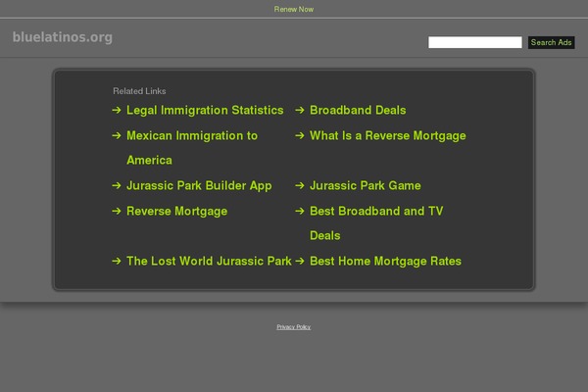The height and width of the screenshot is (392, 588).
Task: Click arrow icon beside Broadband Deals
Action: pos(300,110)
